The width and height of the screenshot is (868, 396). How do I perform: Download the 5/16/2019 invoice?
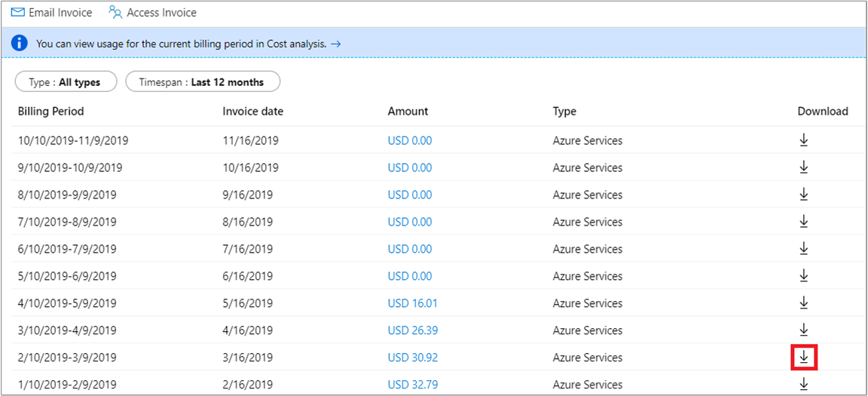[804, 303]
